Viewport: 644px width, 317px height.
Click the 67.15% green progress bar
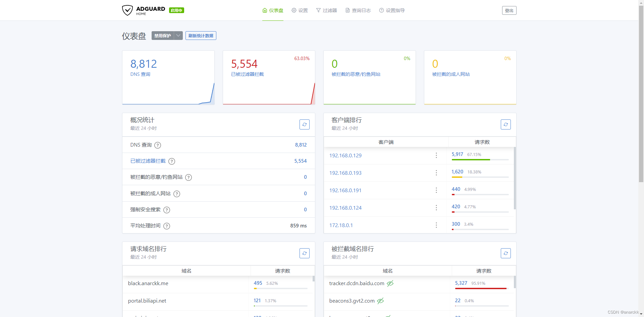tap(471, 160)
